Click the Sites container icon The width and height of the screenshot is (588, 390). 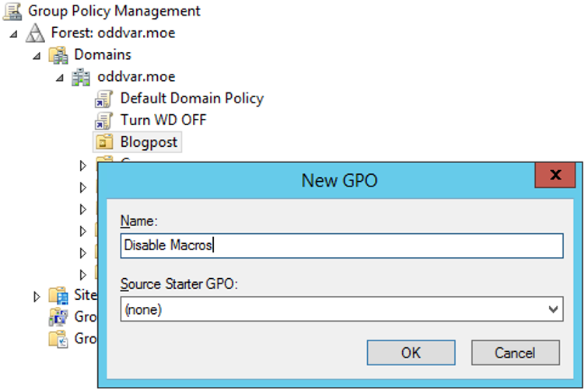pos(58,295)
